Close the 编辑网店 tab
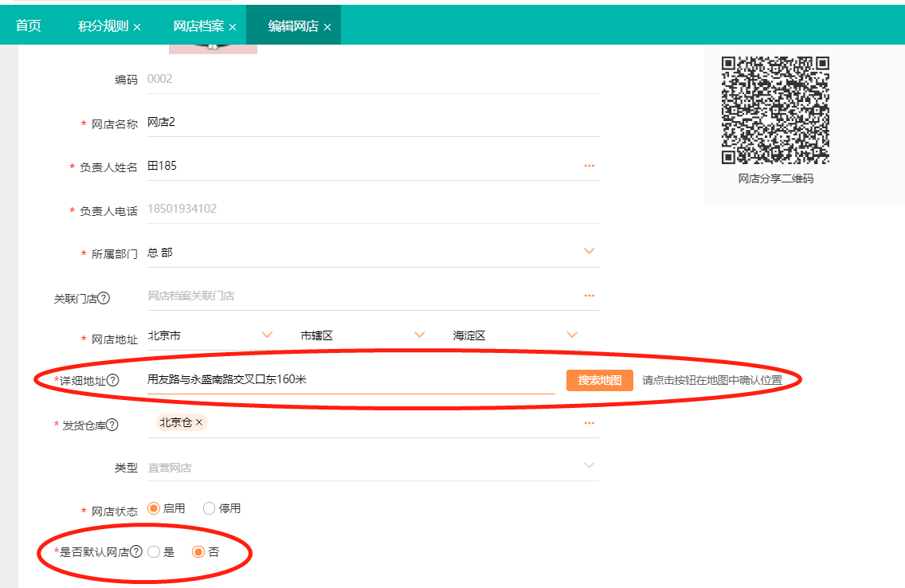 pos(327,27)
